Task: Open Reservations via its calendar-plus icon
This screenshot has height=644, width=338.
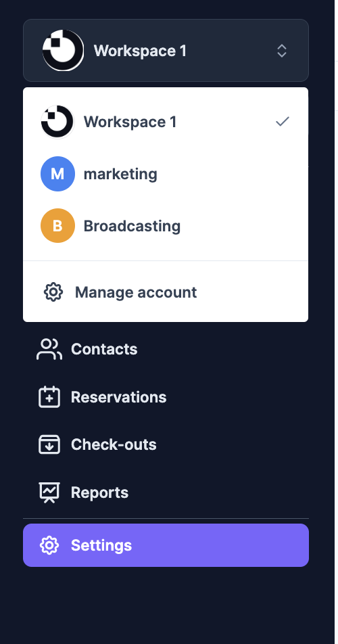Action: click(49, 397)
